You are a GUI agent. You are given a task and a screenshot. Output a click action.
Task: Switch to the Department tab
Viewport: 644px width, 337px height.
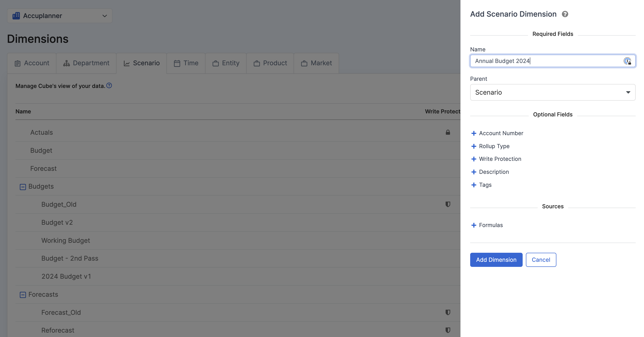click(86, 63)
